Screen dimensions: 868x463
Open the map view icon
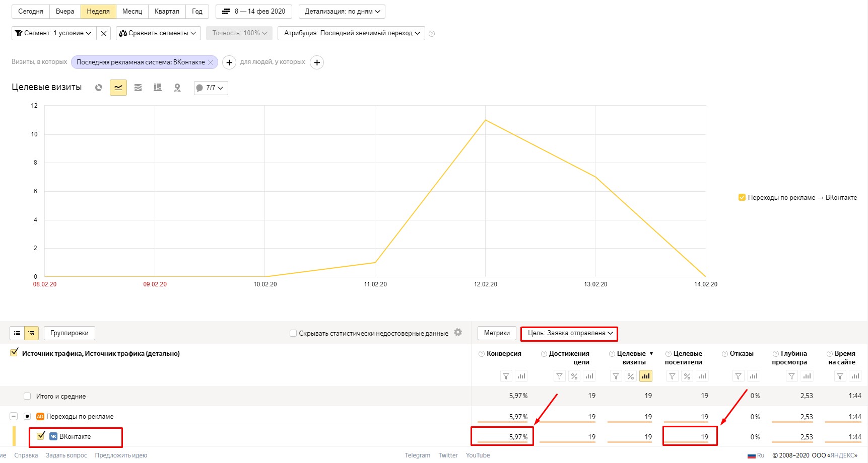pyautogui.click(x=177, y=88)
